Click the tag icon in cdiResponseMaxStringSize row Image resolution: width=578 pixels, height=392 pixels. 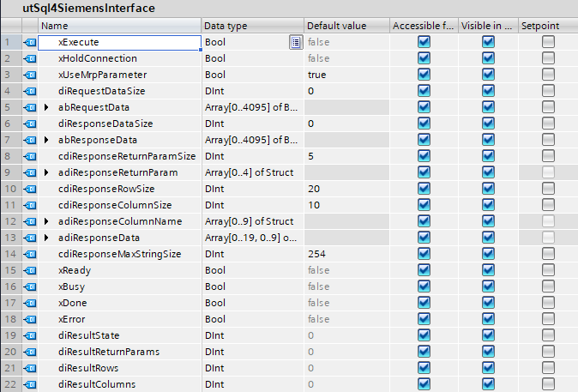point(30,254)
